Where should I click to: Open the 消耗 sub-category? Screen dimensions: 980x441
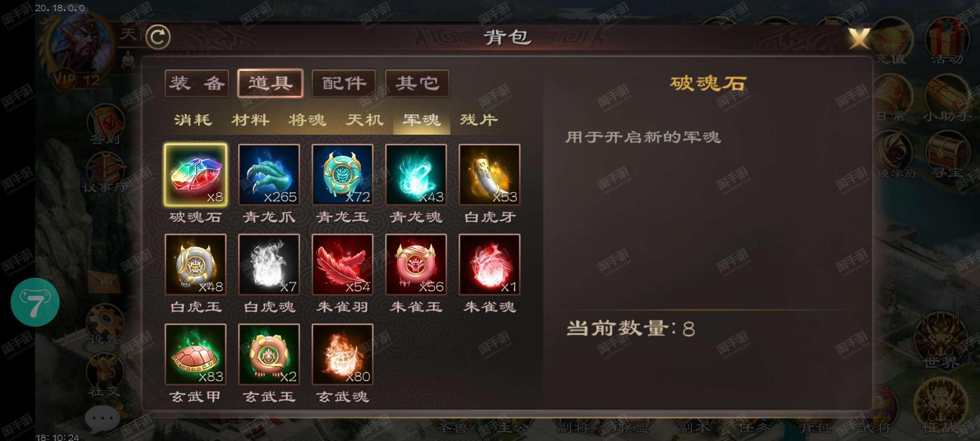[x=193, y=120]
